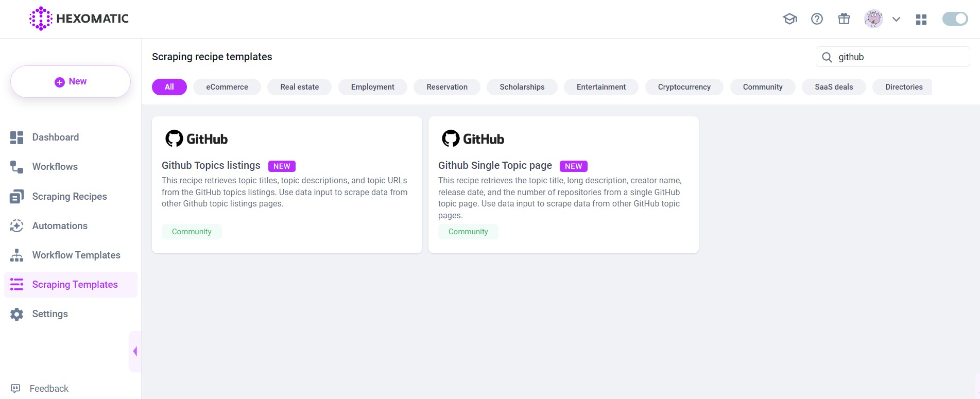Open Workflow Templates page
Viewport: 980px width, 399px height.
pos(76,255)
